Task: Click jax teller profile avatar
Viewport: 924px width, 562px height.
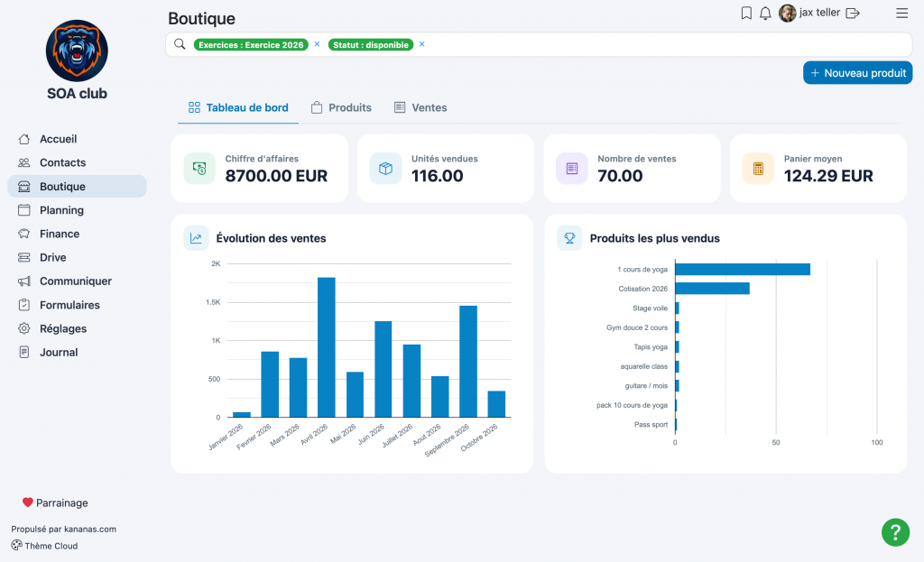Action: [x=787, y=13]
